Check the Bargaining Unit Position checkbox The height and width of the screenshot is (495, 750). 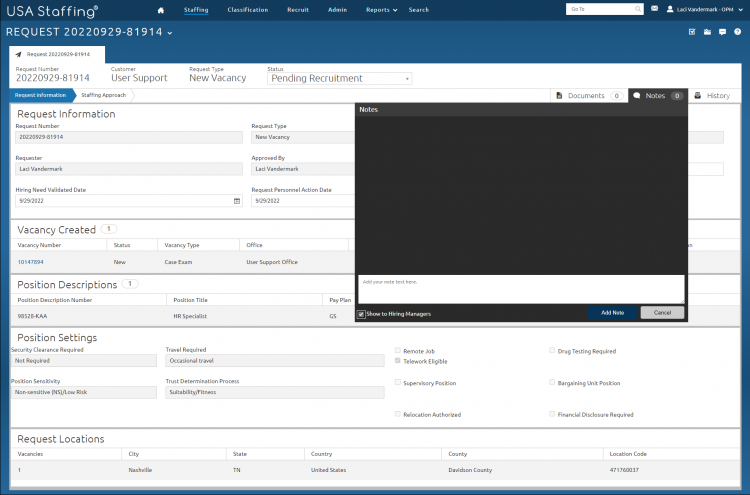point(552,382)
